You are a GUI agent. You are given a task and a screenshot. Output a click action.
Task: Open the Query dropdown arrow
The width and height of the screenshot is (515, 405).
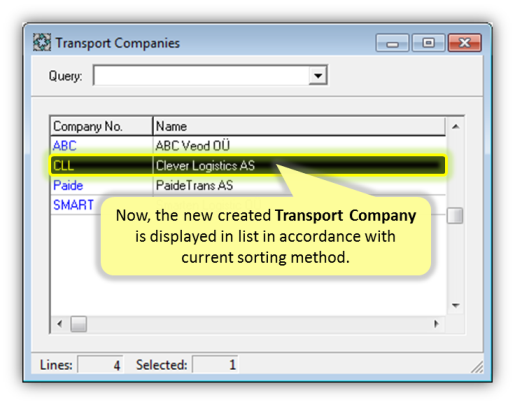[x=318, y=76]
